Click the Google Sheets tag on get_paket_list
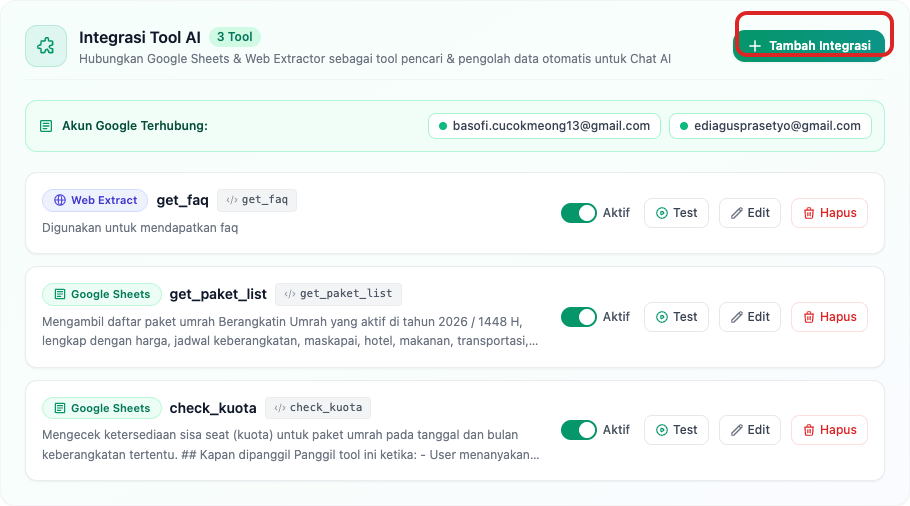The image size is (910, 506). click(102, 294)
